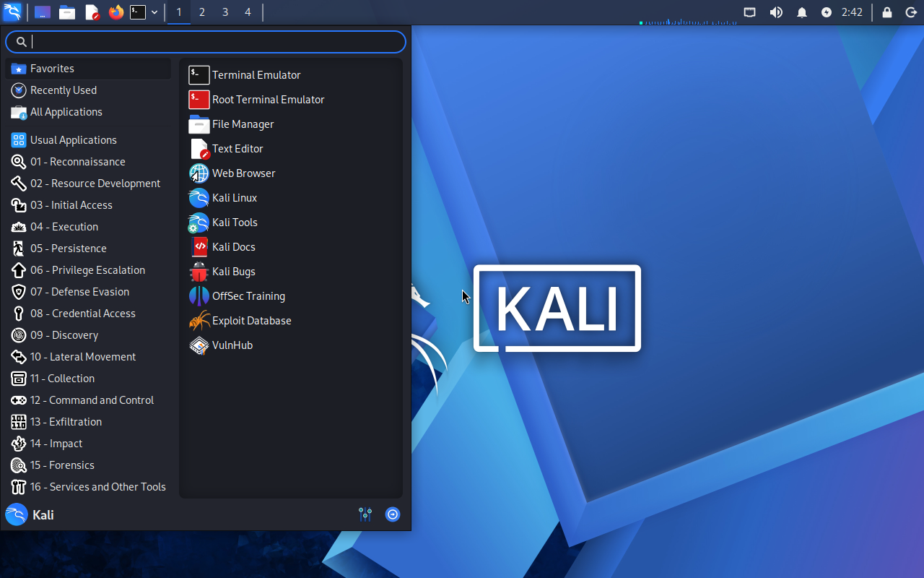Open the 15 - Forensics category

[62, 465]
